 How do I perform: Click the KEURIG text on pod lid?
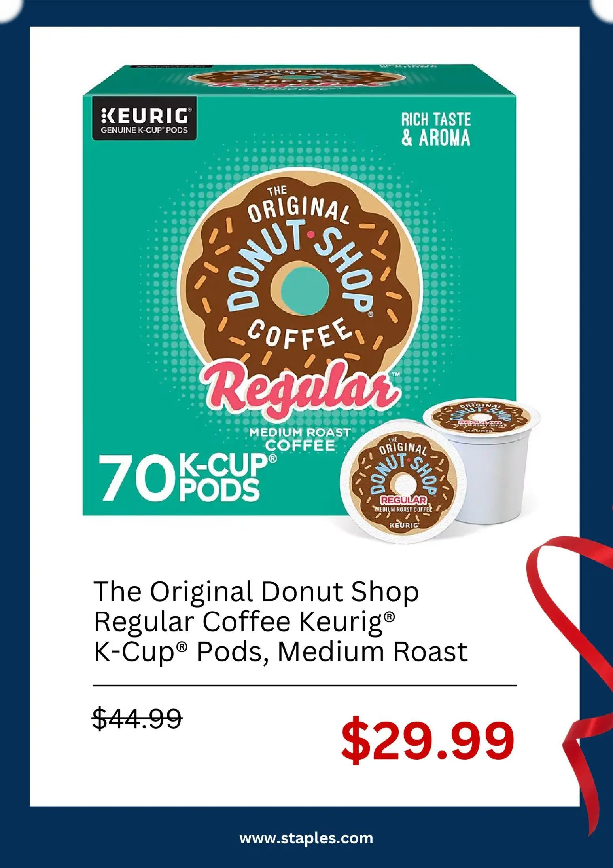(x=404, y=525)
